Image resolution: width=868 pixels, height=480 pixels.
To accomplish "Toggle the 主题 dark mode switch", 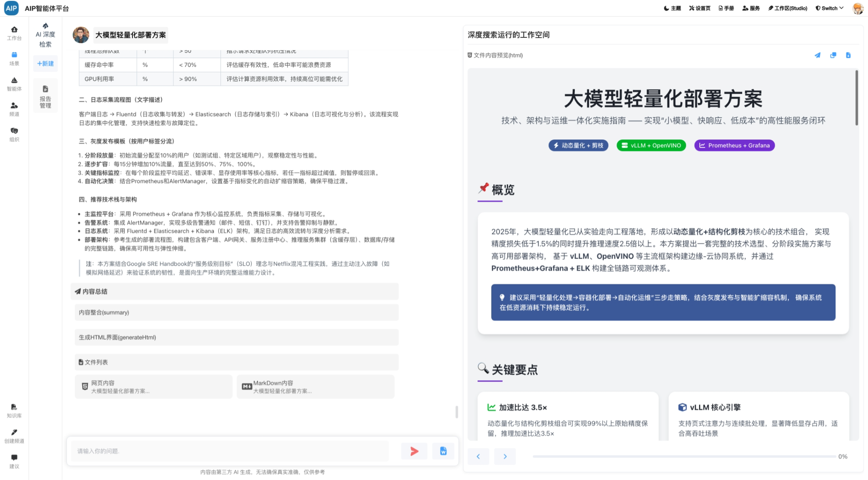I will pos(672,8).
